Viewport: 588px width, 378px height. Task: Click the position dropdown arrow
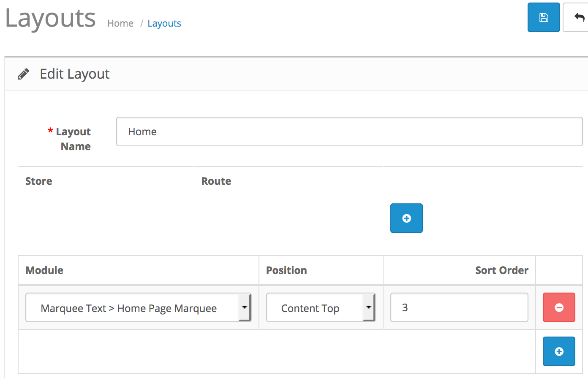(368, 307)
